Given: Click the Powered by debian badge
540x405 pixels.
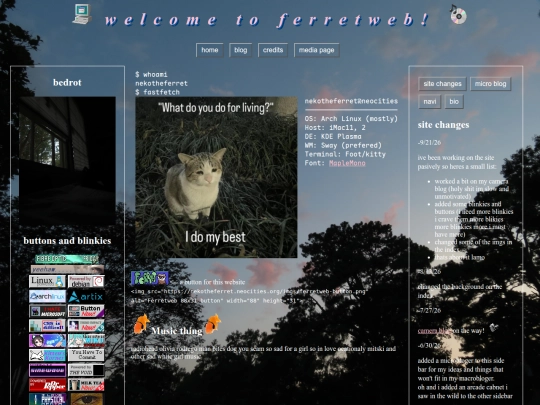Looking at the screenshot, I should 86,281.
